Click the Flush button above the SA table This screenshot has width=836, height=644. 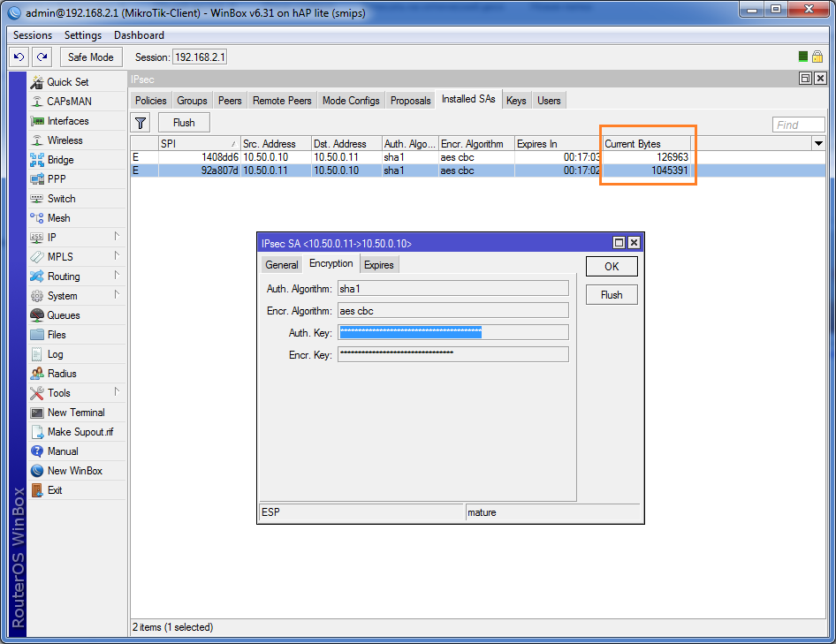(x=184, y=123)
